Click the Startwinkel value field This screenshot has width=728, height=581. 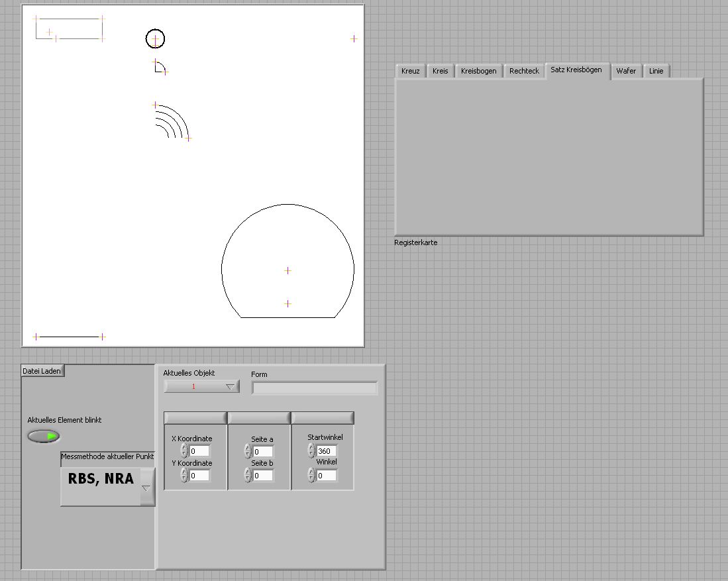coord(327,451)
